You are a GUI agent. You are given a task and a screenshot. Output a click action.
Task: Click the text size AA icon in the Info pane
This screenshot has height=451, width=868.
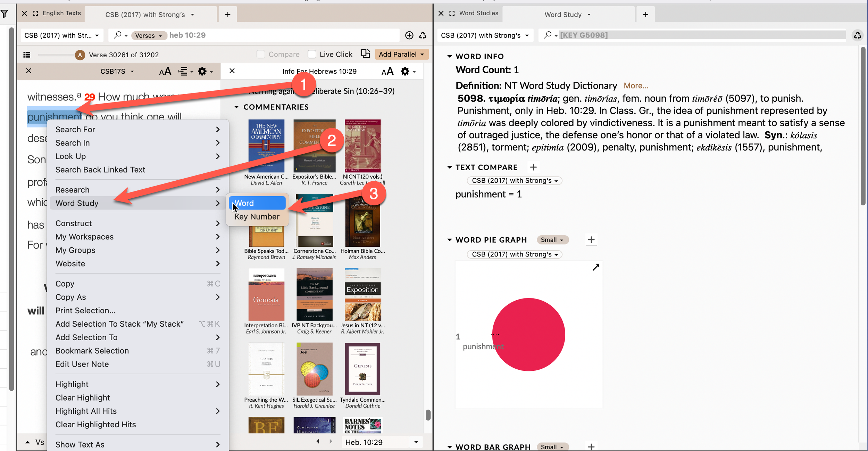pyautogui.click(x=387, y=72)
